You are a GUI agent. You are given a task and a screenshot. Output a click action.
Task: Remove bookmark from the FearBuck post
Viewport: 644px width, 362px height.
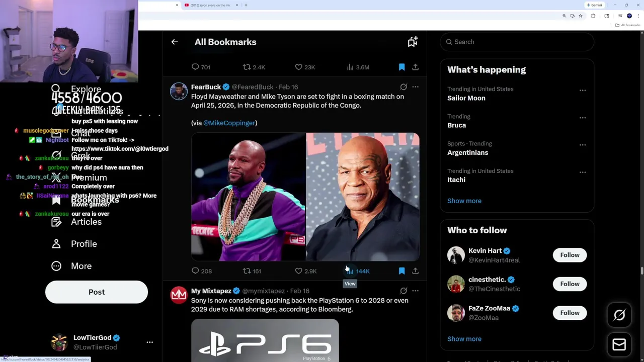[x=401, y=271]
